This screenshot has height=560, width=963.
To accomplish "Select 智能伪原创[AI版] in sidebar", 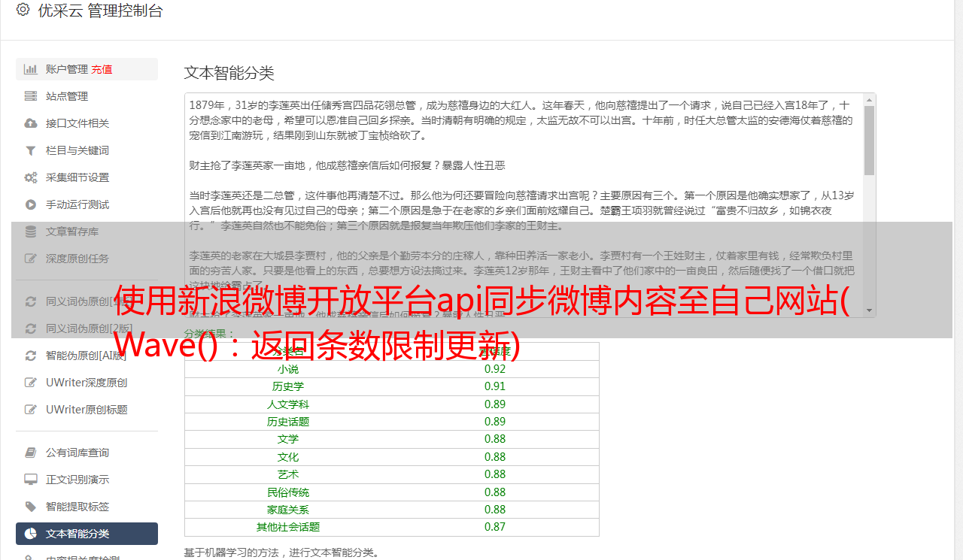I will 87,356.
